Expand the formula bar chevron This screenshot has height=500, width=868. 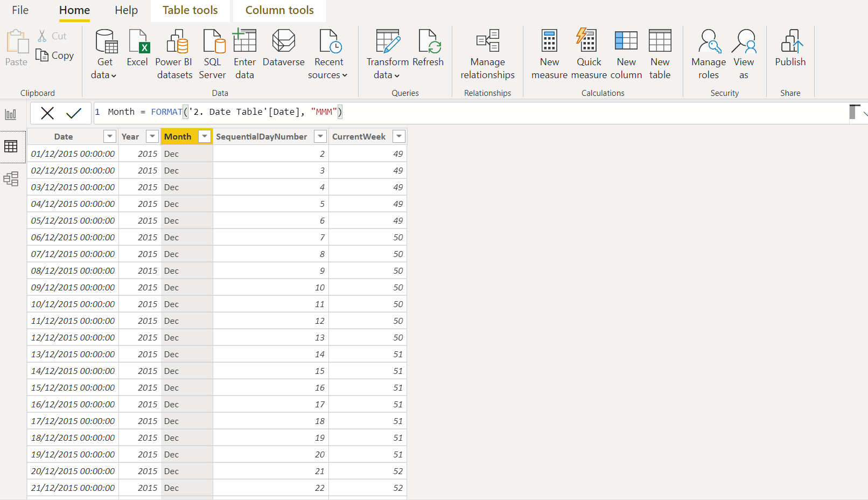(865, 114)
